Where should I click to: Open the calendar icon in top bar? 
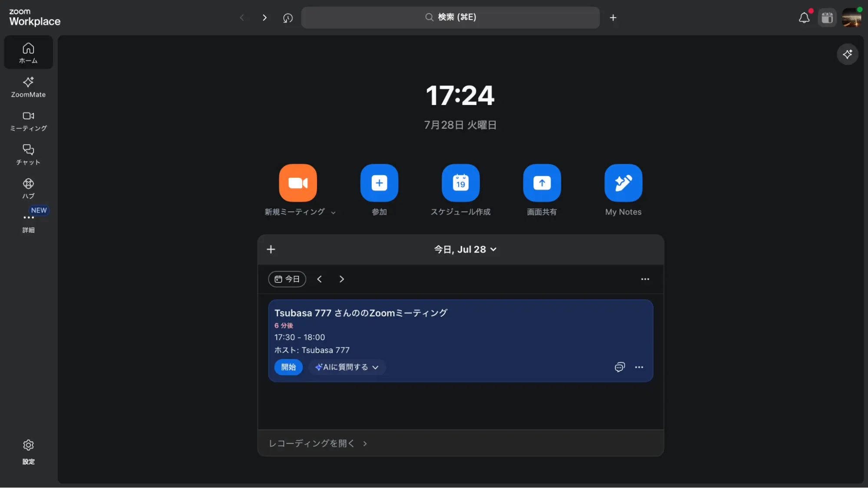827,18
